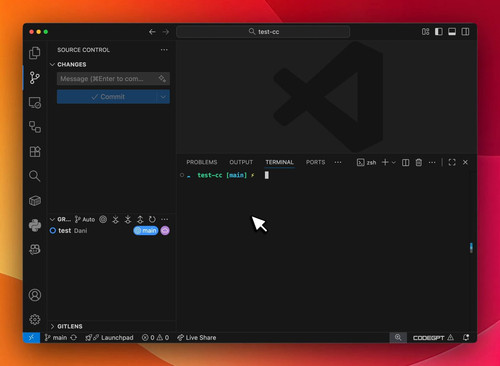Screen dimensions: 500x366
Task: Open the Remote Explorer view
Action: (35, 103)
